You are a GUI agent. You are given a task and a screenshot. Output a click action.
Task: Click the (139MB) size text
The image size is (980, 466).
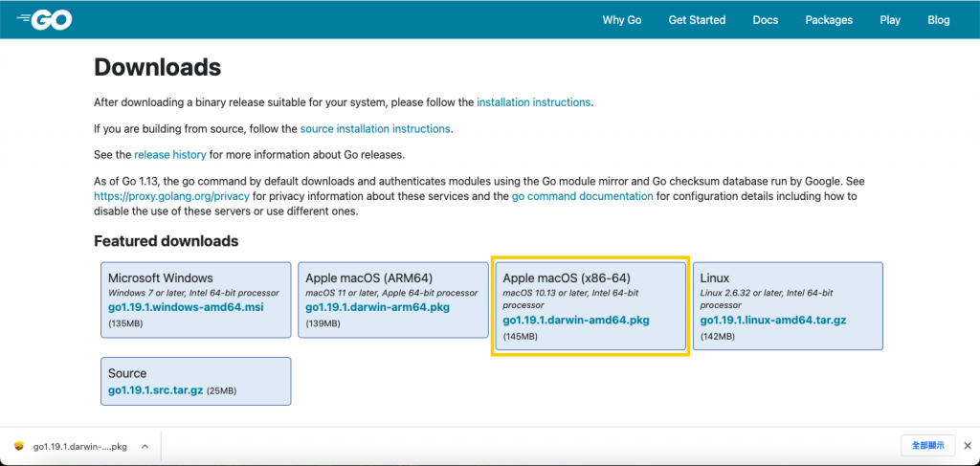pos(323,323)
